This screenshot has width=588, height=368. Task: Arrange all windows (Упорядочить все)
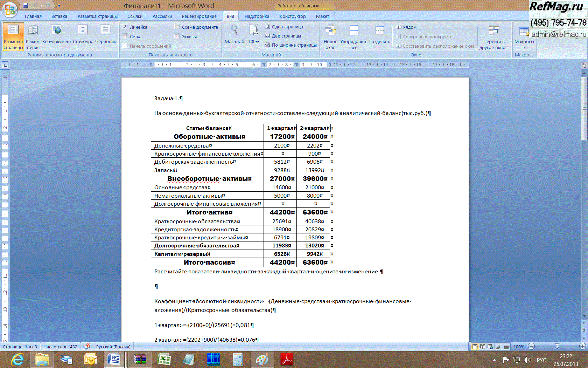(354, 36)
